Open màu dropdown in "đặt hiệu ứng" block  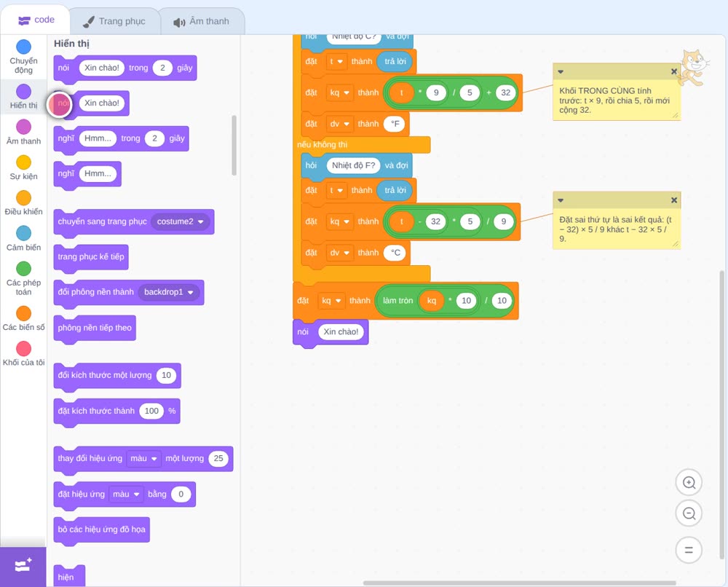pos(126,494)
